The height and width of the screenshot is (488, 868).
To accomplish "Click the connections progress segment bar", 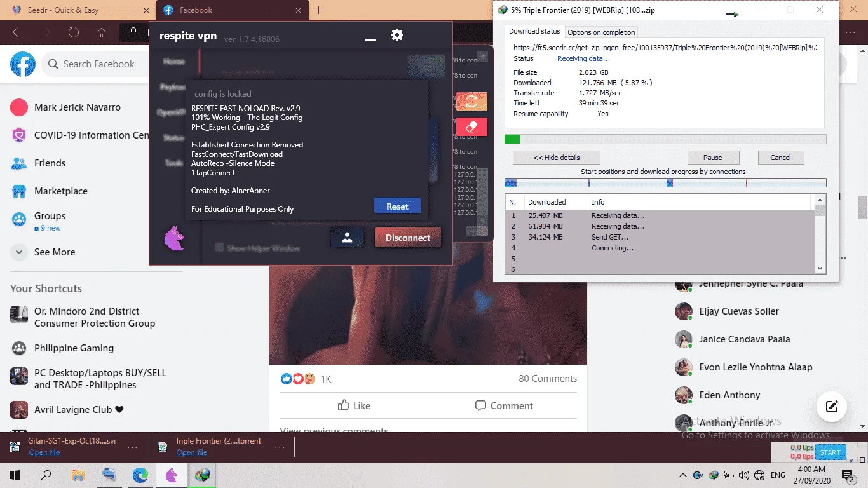I will (x=665, y=183).
